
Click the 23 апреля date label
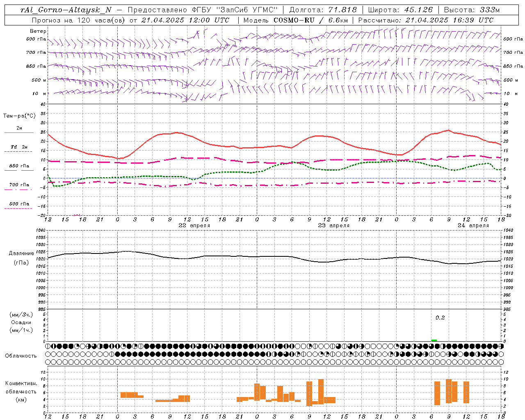point(333,226)
